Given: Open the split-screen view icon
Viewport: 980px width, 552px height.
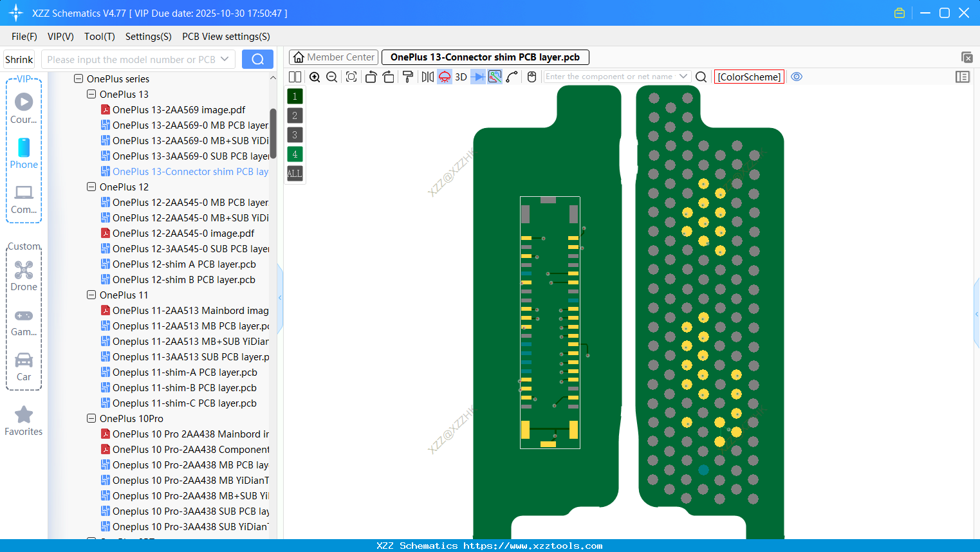Looking at the screenshot, I should [x=294, y=77].
